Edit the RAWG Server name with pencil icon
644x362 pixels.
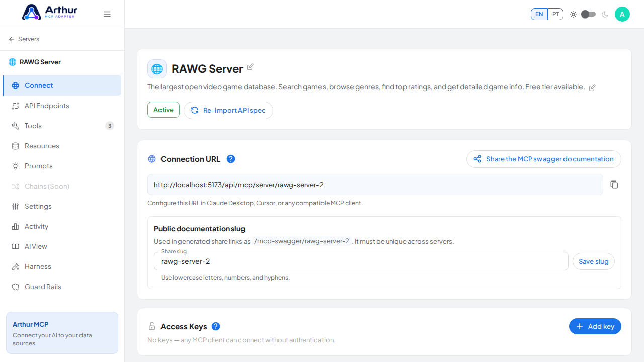[x=250, y=67]
